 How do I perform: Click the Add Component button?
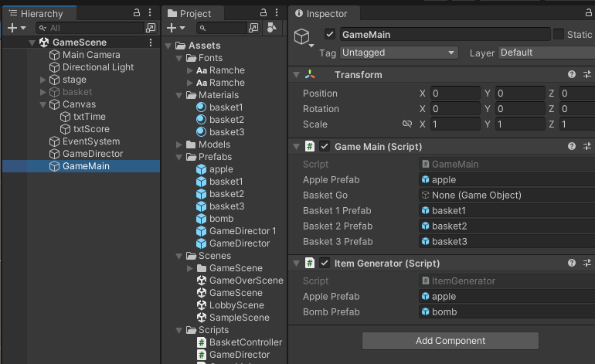pos(450,341)
